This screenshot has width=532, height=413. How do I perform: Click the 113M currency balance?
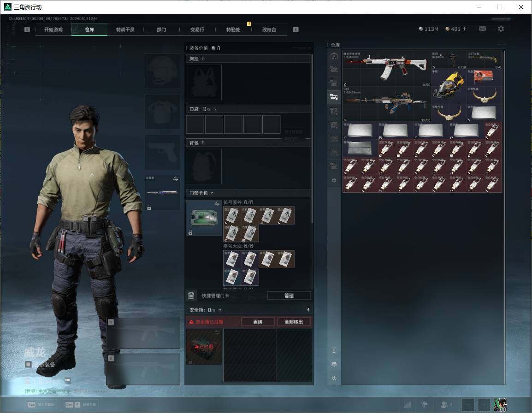click(x=429, y=29)
